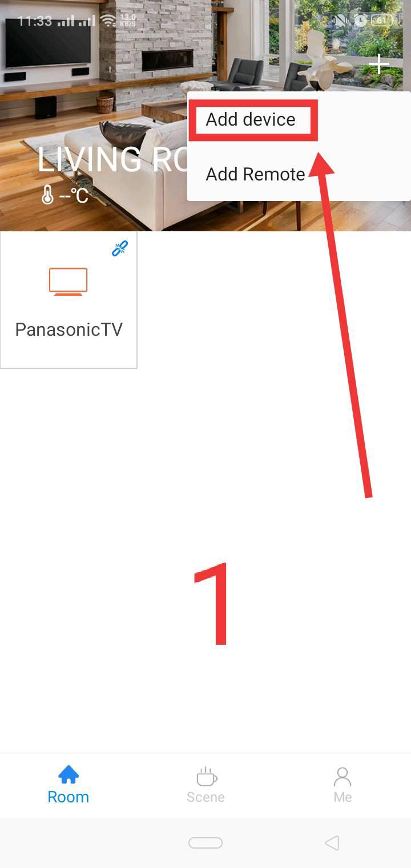The height and width of the screenshot is (868, 411).
Task: Tap the plus icon above the menu
Action: pos(378,65)
